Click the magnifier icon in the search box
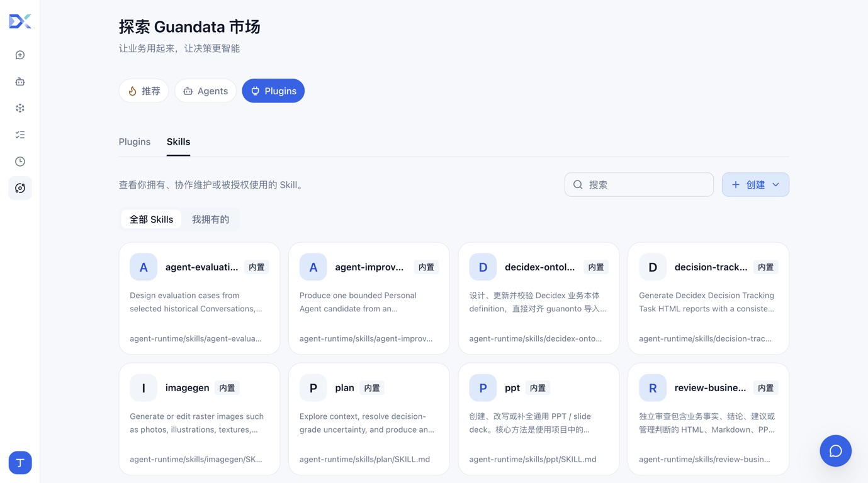Screen dimensions: 868x483 pos(578,185)
